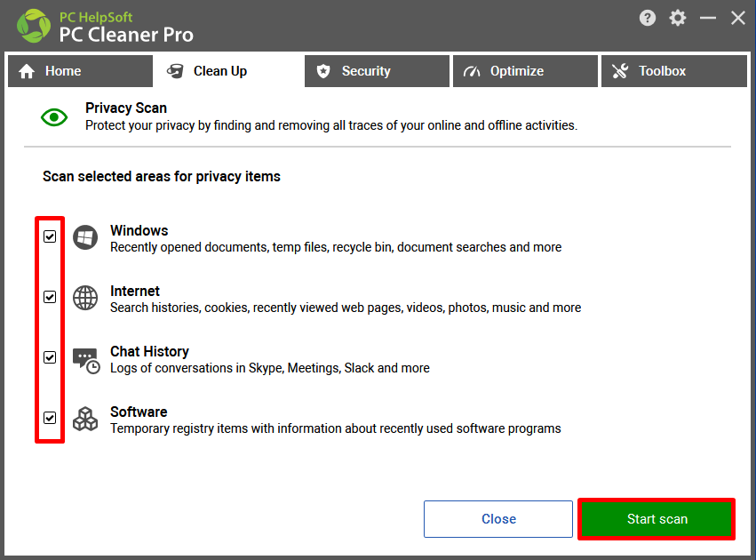Click the PC HelpSoft brand text
The width and height of the screenshot is (756, 560).
pos(95,18)
